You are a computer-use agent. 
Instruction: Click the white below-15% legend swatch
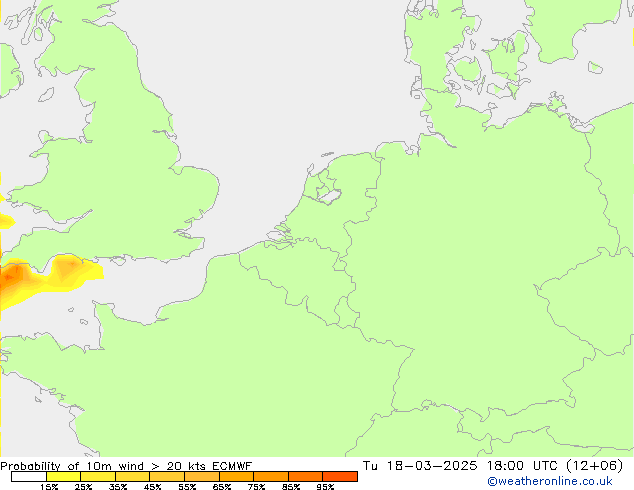29,477
